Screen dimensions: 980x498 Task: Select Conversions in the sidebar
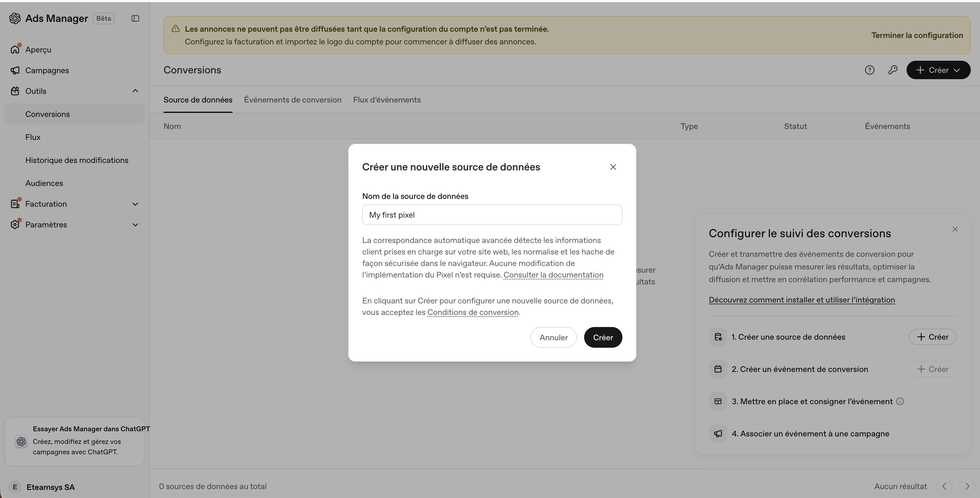(75, 114)
